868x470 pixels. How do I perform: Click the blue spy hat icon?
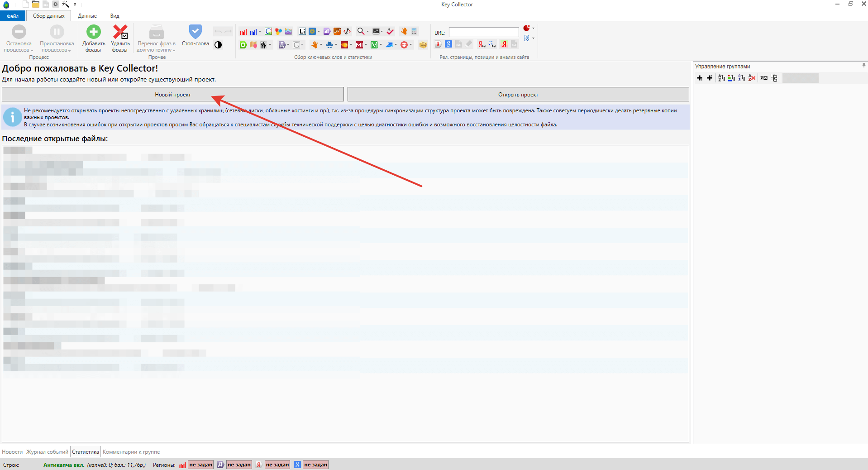coord(329,45)
